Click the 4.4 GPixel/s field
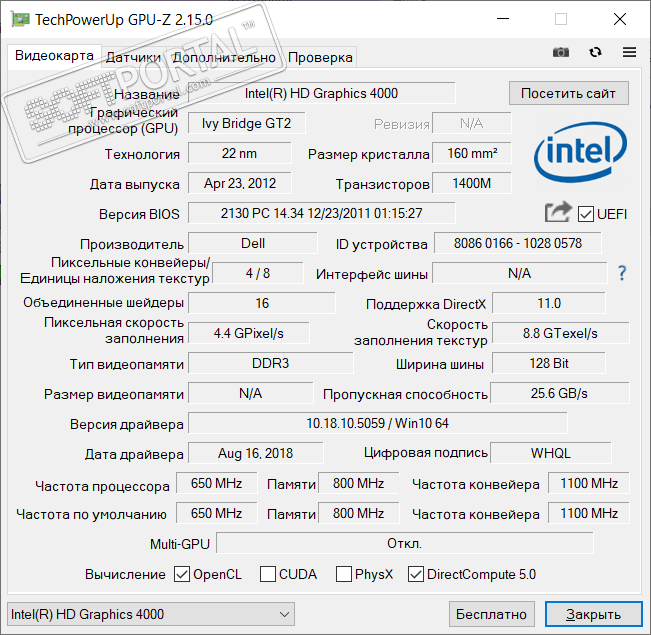Viewport: 651px width, 635px height. pyautogui.click(x=249, y=332)
